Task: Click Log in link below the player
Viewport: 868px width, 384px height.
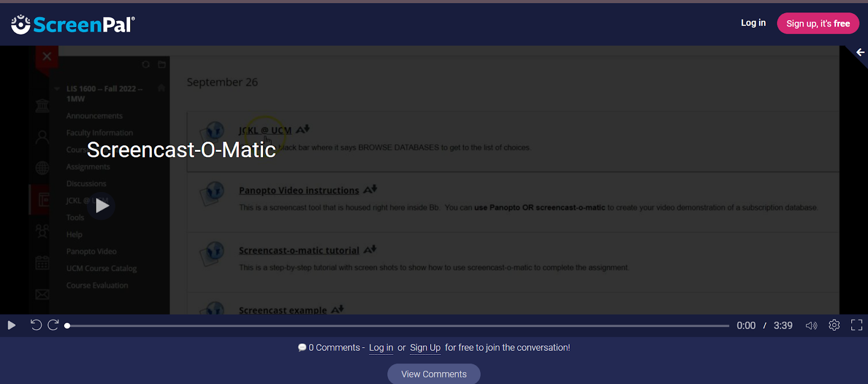Action: click(381, 348)
